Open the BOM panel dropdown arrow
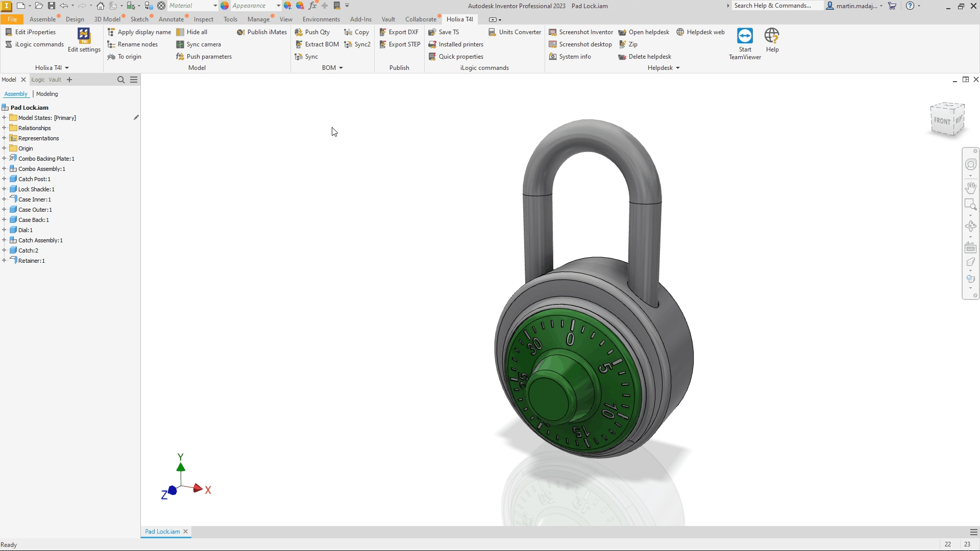This screenshot has height=551, width=980. (x=341, y=68)
